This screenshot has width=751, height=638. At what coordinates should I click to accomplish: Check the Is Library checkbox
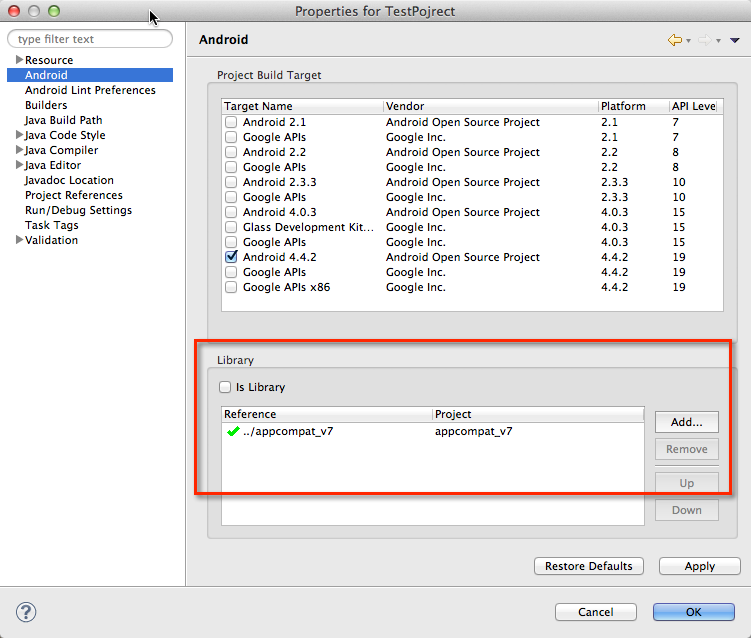pos(225,387)
